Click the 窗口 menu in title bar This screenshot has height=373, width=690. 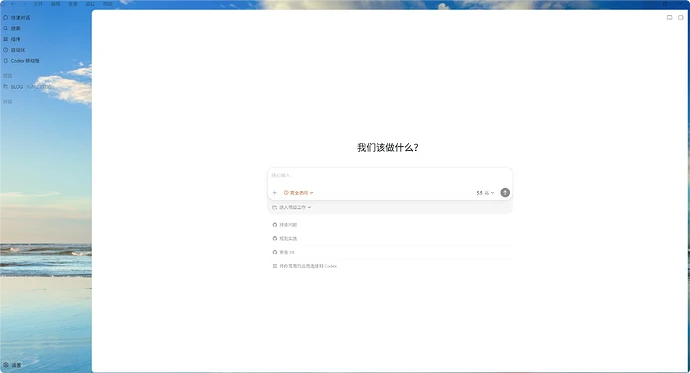pyautogui.click(x=90, y=4)
